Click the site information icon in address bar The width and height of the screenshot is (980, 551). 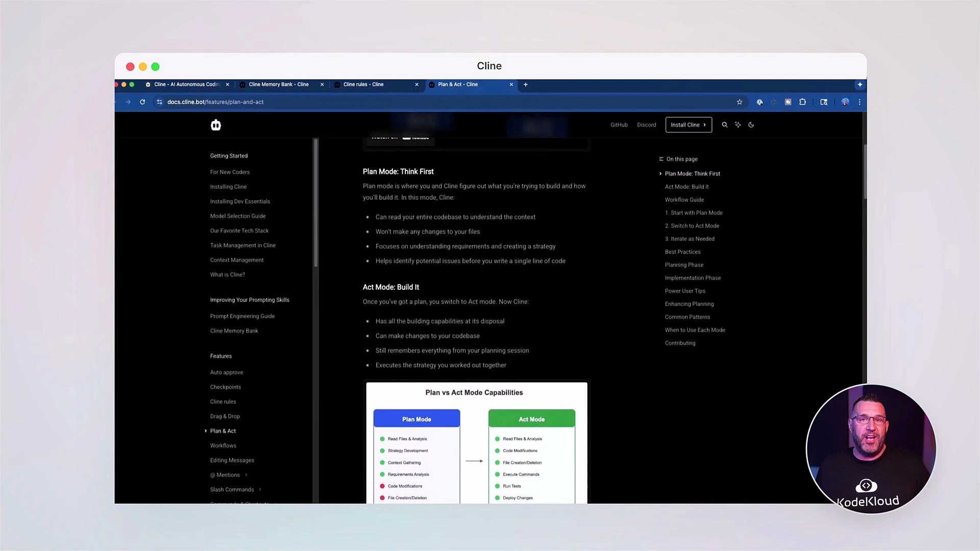click(x=159, y=102)
